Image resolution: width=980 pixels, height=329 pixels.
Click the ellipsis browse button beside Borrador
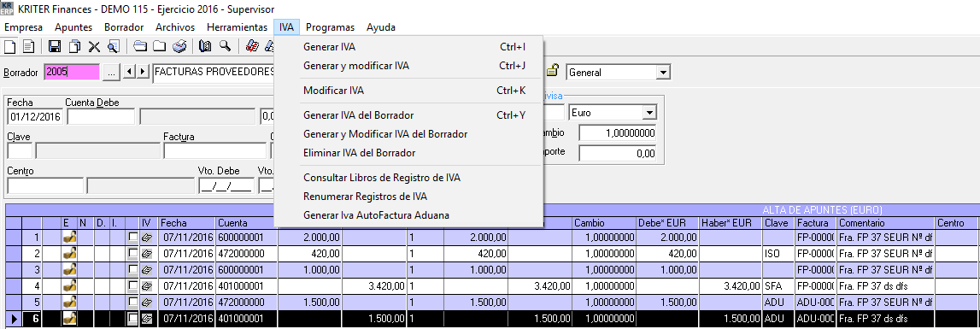pos(111,73)
